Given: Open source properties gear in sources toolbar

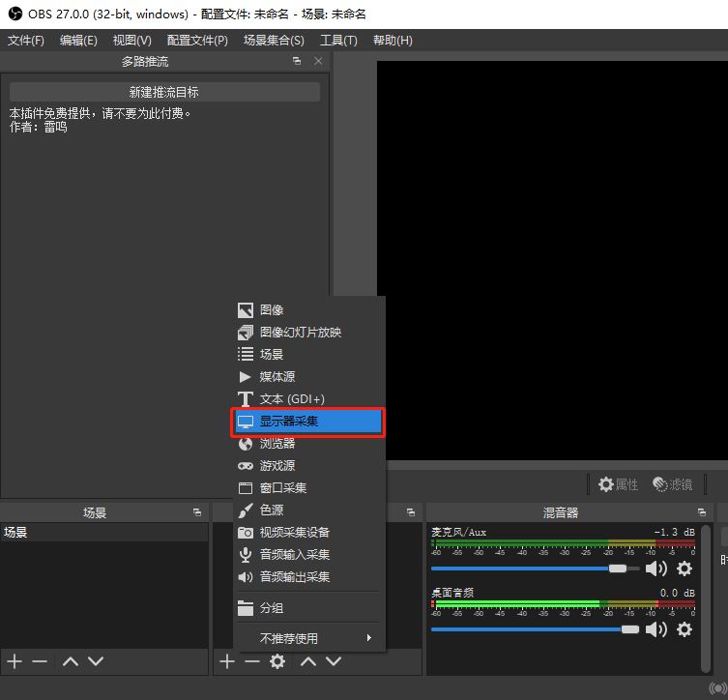Looking at the screenshot, I should tap(277, 661).
